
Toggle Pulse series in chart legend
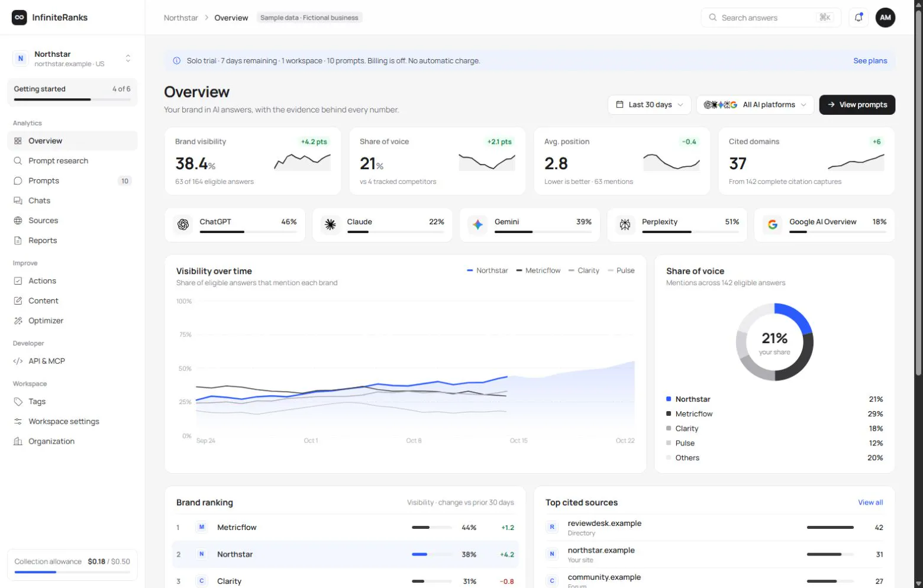tap(621, 270)
